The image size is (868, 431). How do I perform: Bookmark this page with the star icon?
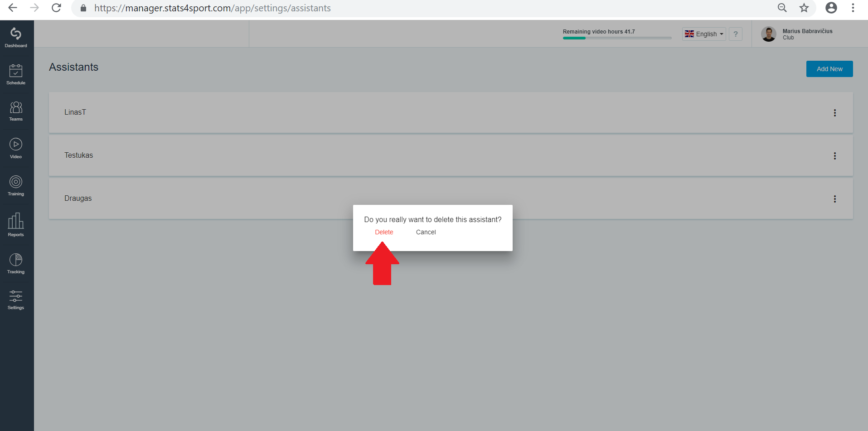pos(804,8)
